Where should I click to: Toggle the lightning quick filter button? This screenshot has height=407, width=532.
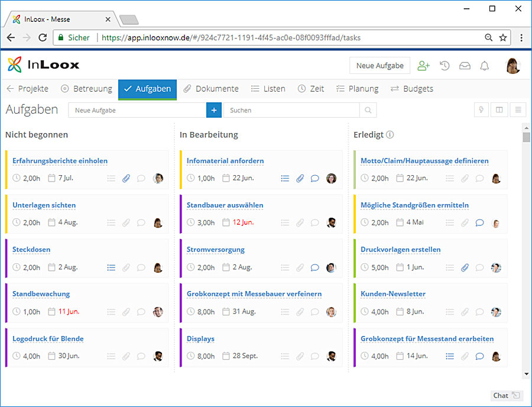click(481, 110)
